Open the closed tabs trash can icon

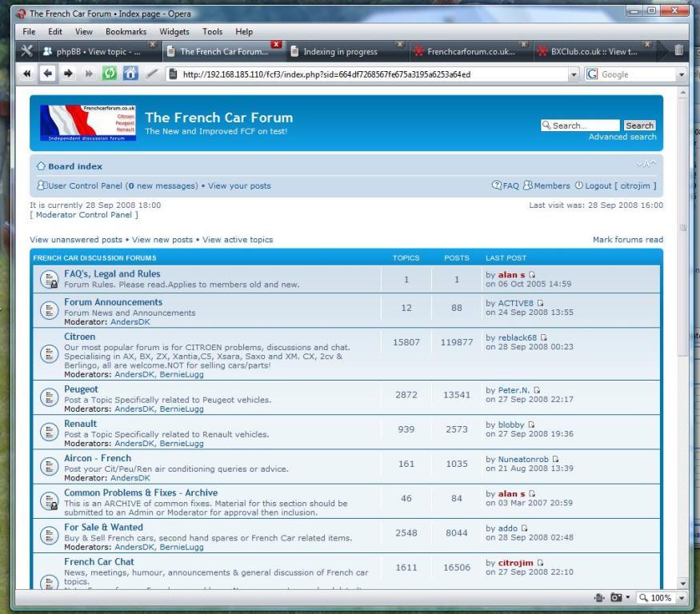point(678,50)
